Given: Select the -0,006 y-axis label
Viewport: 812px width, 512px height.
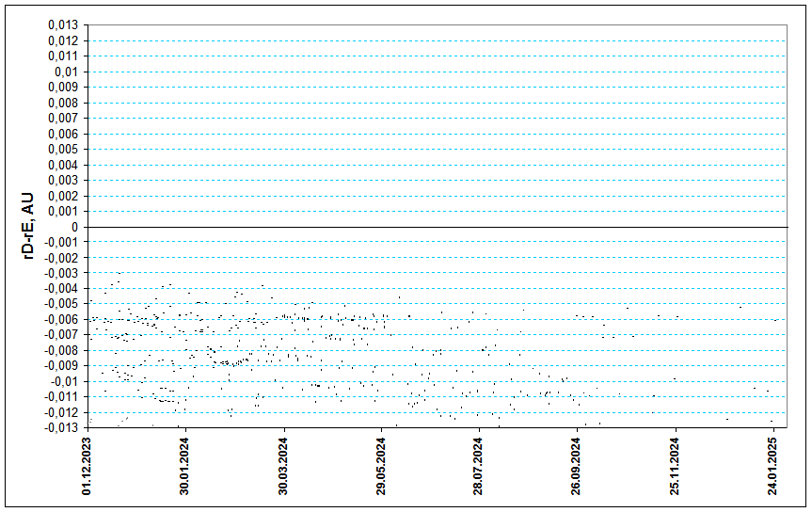Looking at the screenshot, I should [61, 319].
